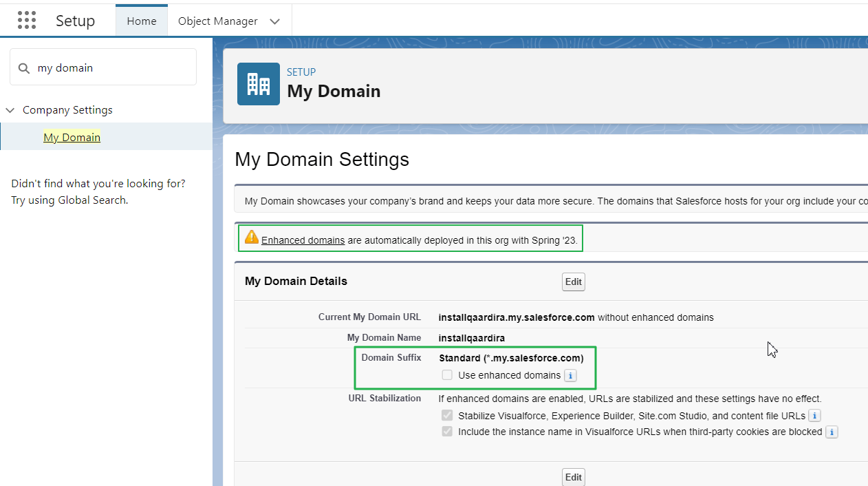
Task: Enable the Use enhanced domains checkbox
Action: [447, 374]
